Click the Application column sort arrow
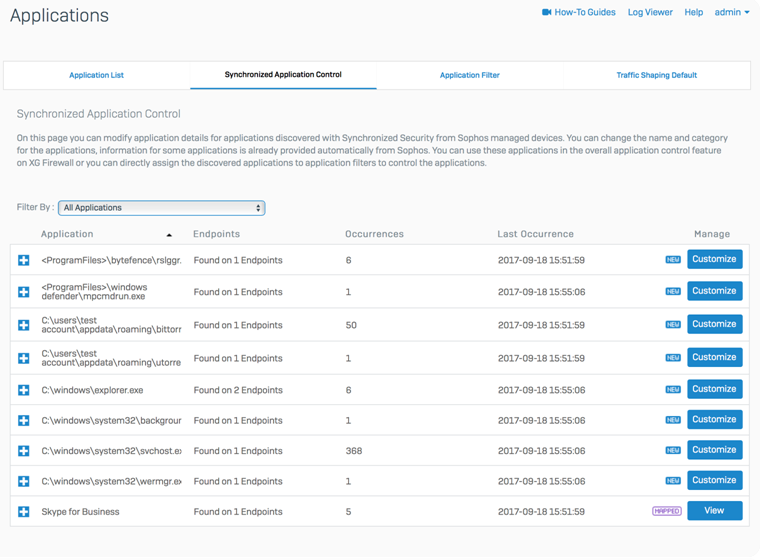Image resolution: width=761 pixels, height=560 pixels. (169, 235)
